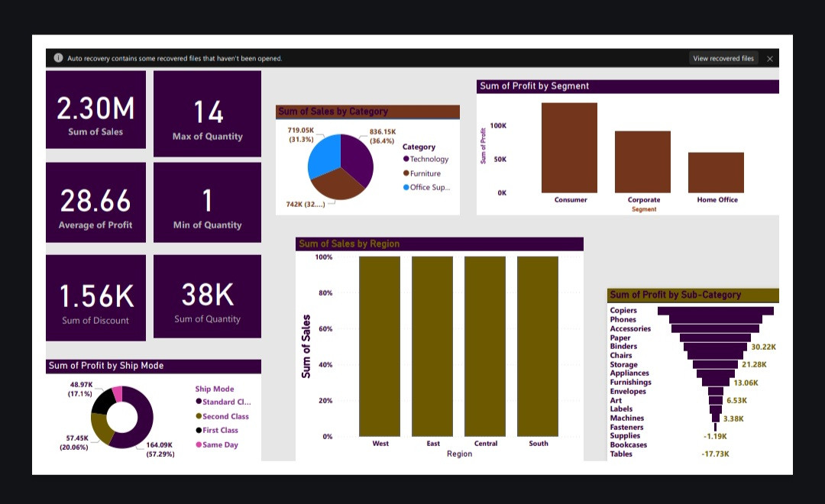Dismiss the auto recovery notification bar
The width and height of the screenshot is (825, 504).
click(x=769, y=58)
